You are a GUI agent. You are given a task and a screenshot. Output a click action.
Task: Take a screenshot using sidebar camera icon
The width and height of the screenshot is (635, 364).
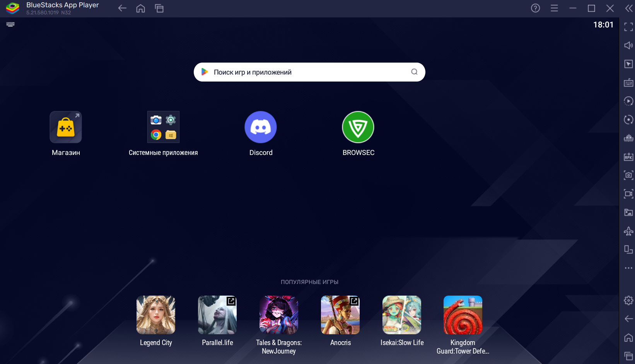tap(629, 175)
